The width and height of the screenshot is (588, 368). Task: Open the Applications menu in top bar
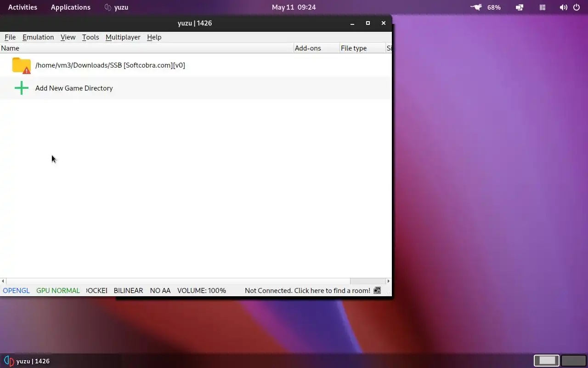(x=71, y=7)
